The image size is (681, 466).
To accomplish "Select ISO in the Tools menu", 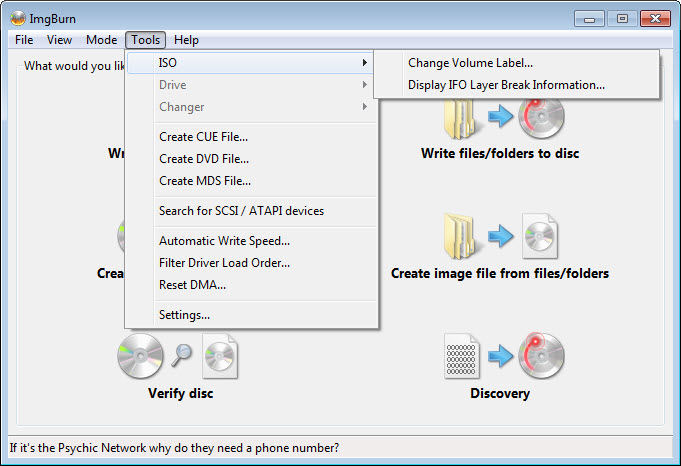I will [x=251, y=63].
